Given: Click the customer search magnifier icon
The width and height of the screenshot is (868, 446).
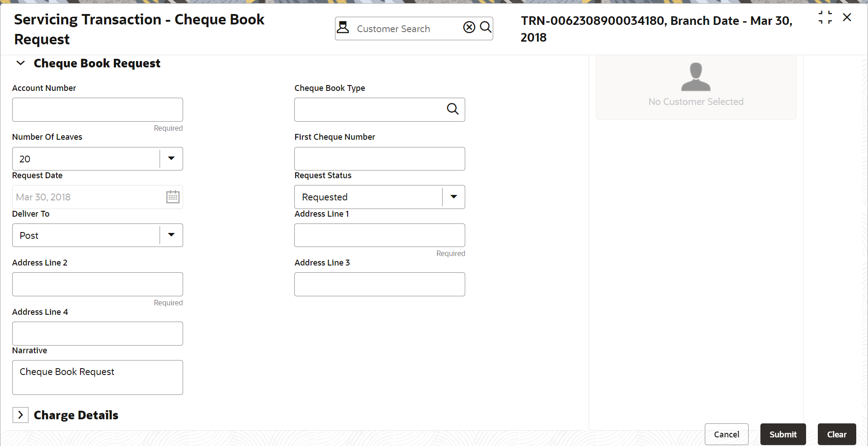Looking at the screenshot, I should [x=486, y=28].
